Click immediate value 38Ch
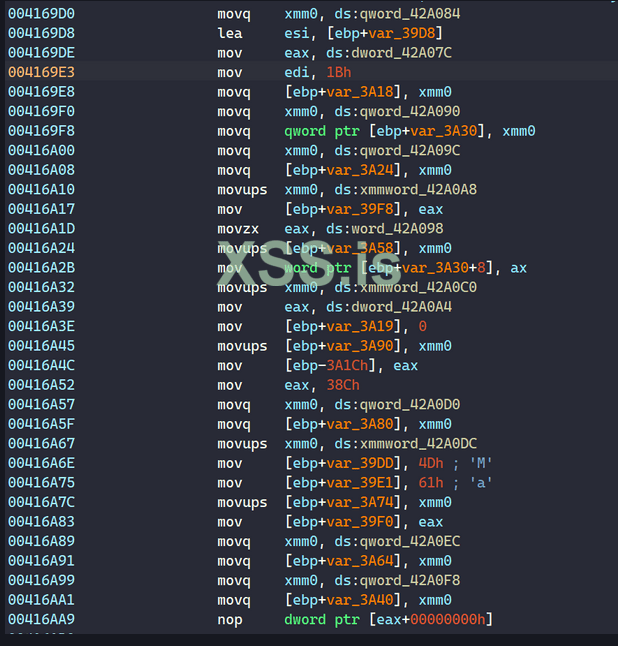618x646 pixels. click(x=343, y=385)
